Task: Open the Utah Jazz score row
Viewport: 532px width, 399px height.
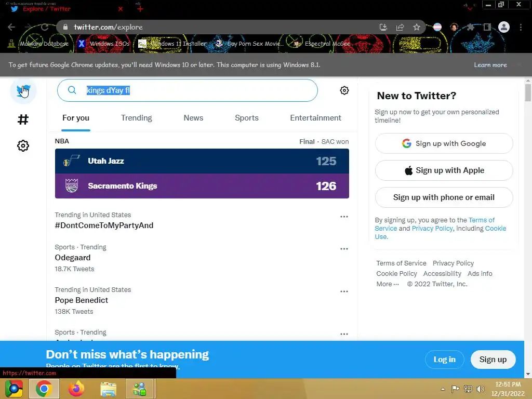Action: [x=202, y=161]
